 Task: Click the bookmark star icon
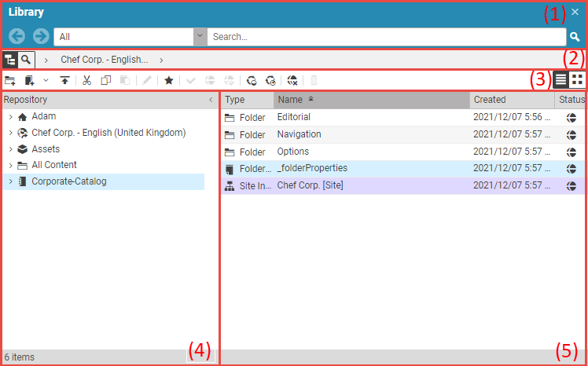(x=168, y=80)
